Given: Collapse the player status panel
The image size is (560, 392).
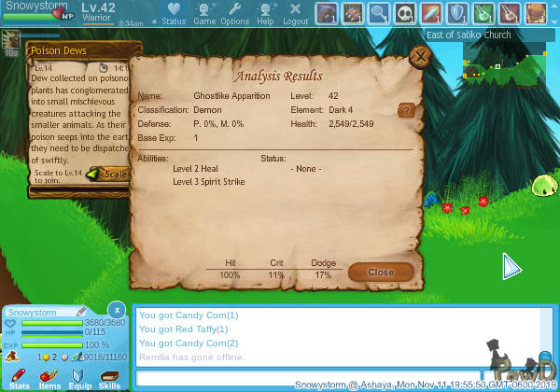Looking at the screenshot, I should [x=116, y=309].
